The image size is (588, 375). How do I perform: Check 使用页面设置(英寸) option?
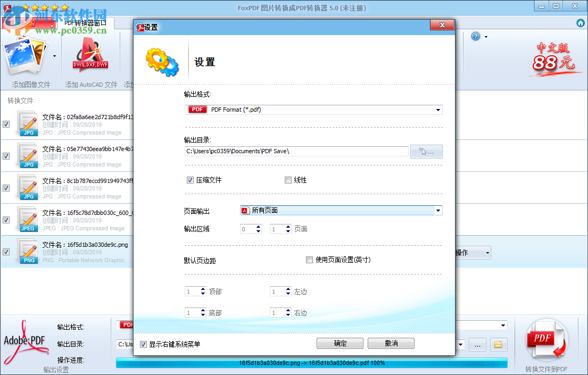(x=309, y=260)
